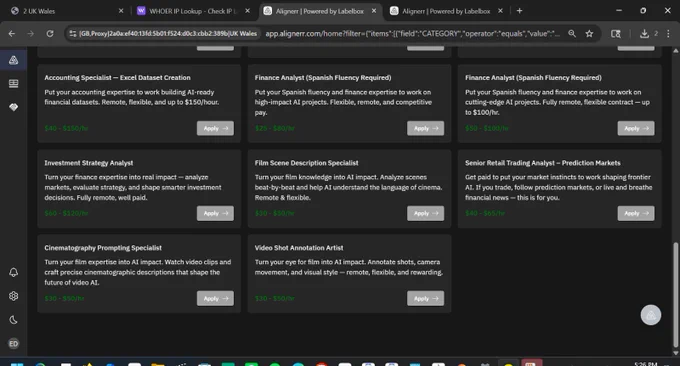
Task: Open the diamond rewards sidebar icon
Action: click(13, 107)
